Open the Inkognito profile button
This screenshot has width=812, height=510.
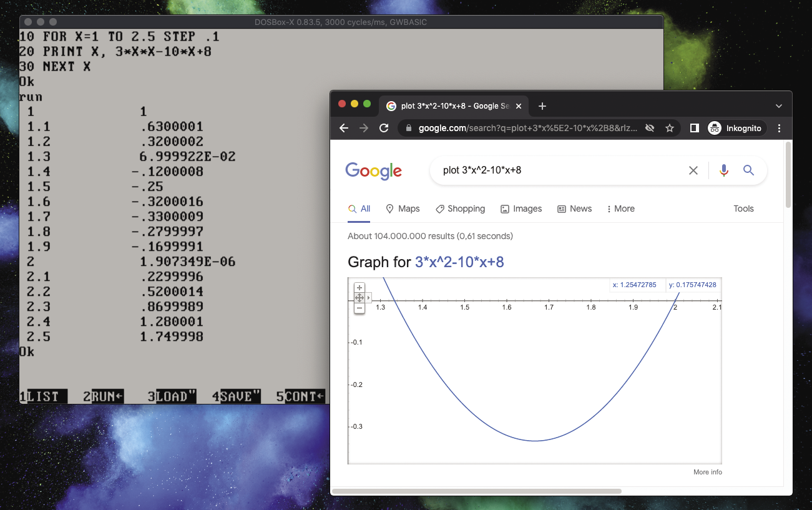point(735,128)
